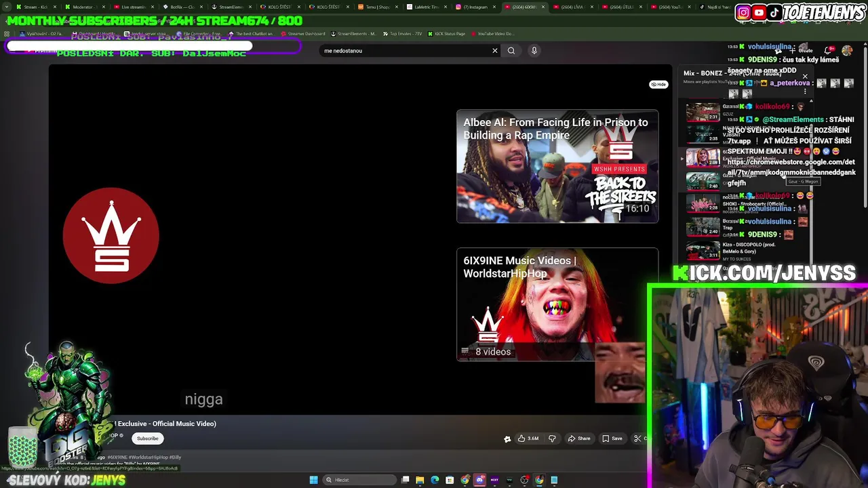This screenshot has width=868, height=488.
Task: Open the Top Emotes - 7TV bookmark
Action: pyautogui.click(x=401, y=33)
